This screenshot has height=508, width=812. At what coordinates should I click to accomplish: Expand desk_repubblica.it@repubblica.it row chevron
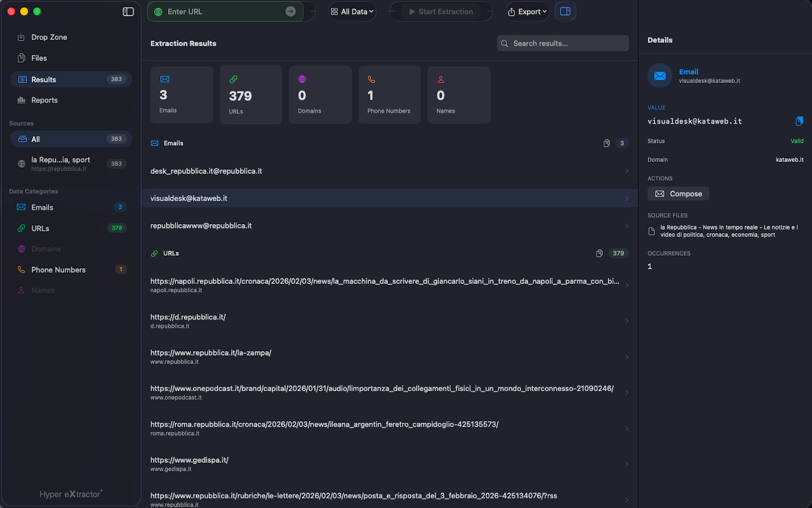point(626,172)
